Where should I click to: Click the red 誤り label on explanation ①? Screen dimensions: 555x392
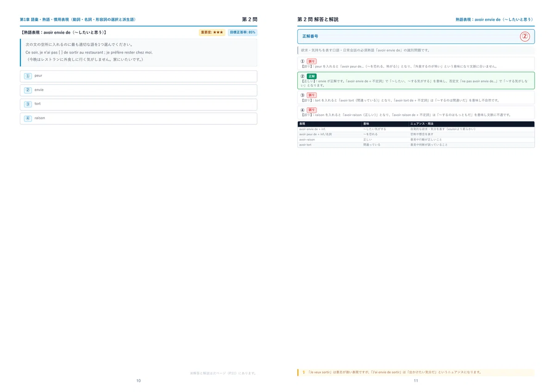click(x=312, y=61)
